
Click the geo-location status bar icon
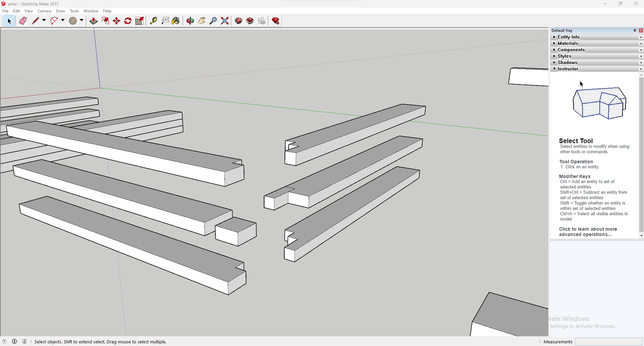[4, 341]
